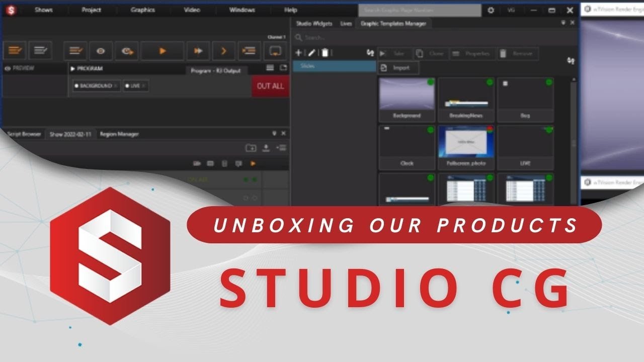Click the orange indent-list toolbar button
The image size is (644, 362).
(249, 51)
